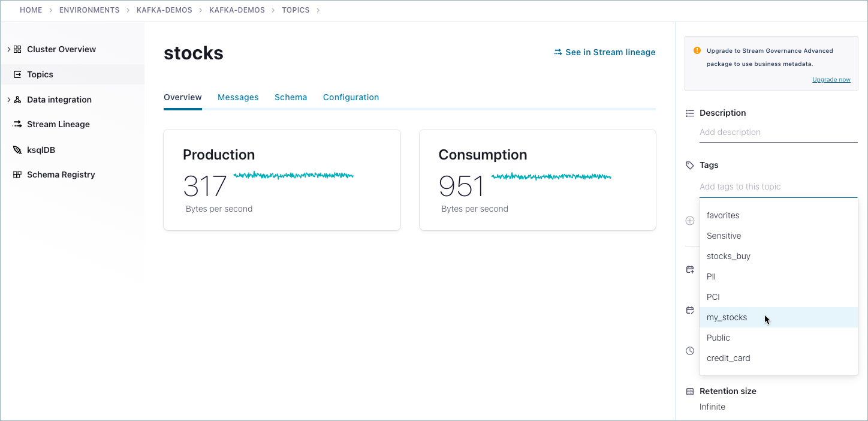This screenshot has height=421, width=868.
Task: Expand the Cluster Overview chevron
Action: [8, 49]
